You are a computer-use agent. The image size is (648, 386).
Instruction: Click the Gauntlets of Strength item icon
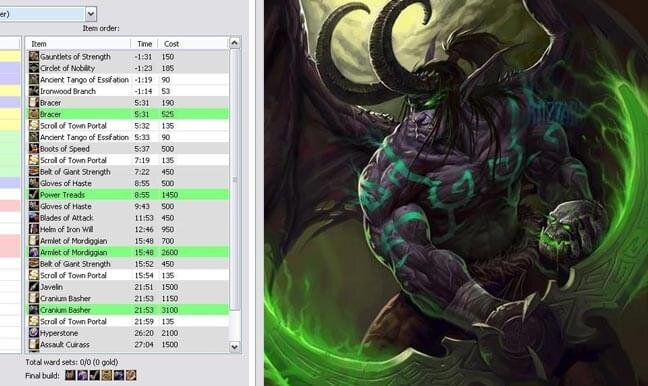point(34,57)
